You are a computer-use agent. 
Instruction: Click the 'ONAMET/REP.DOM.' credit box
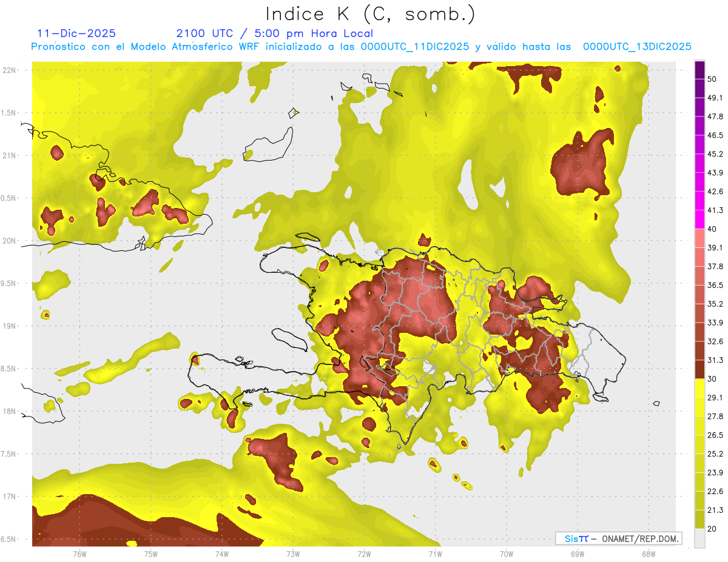[619, 538]
